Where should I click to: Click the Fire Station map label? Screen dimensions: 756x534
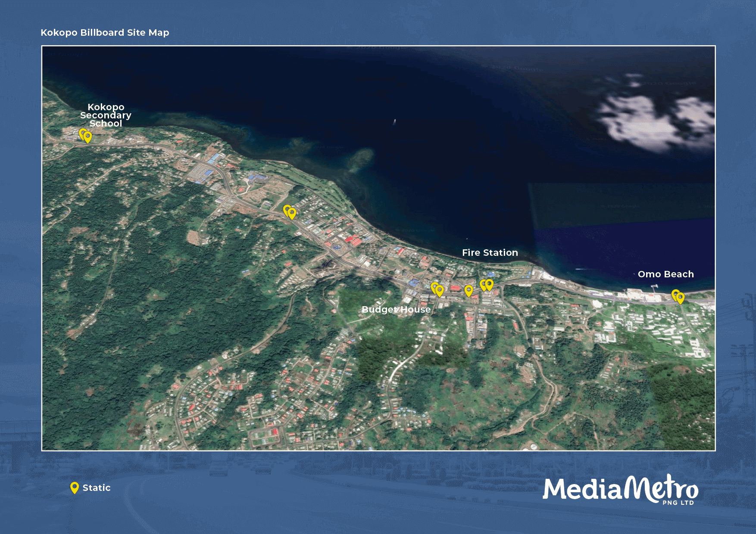click(x=490, y=253)
